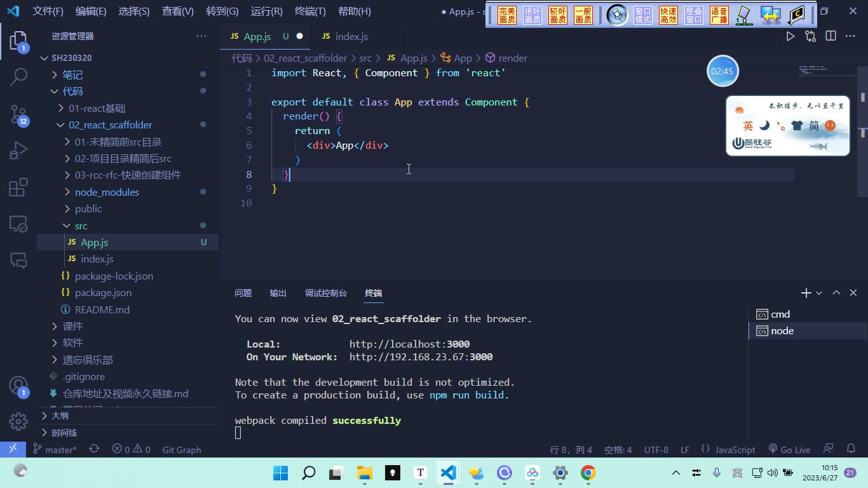Open the 终端(T) menu
The height and width of the screenshot is (488, 868).
coord(311,11)
